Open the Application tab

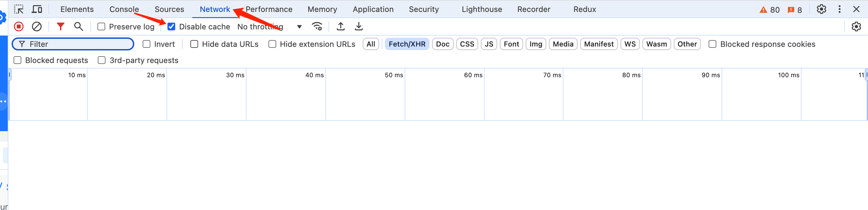pos(373,9)
